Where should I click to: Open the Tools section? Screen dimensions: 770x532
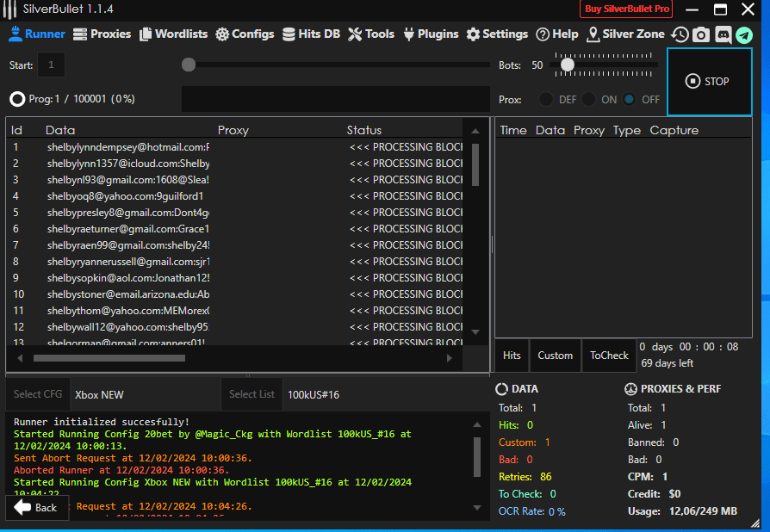click(x=371, y=34)
